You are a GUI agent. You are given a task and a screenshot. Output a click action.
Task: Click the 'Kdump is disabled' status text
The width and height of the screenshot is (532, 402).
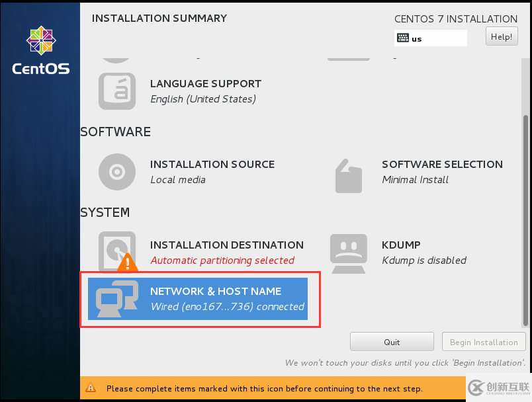(424, 261)
